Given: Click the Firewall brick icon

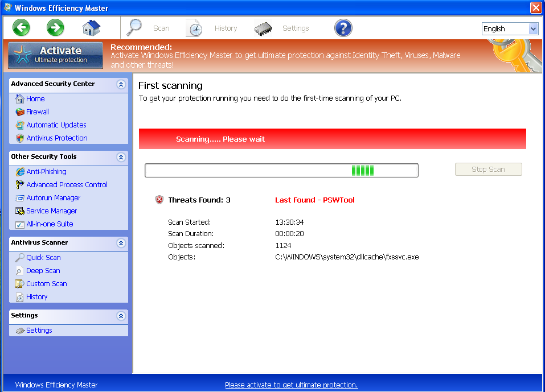Looking at the screenshot, I should click(x=20, y=112).
